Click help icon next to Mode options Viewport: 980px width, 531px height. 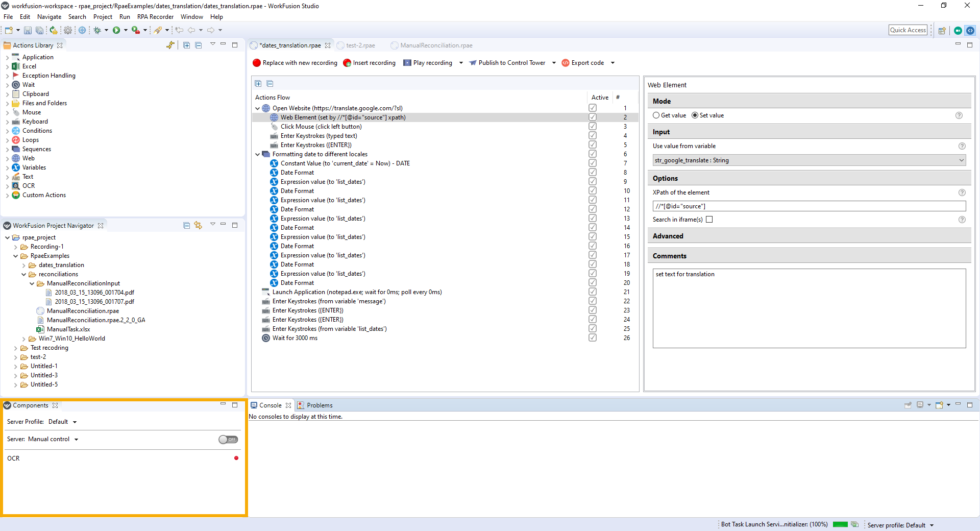[x=959, y=115]
